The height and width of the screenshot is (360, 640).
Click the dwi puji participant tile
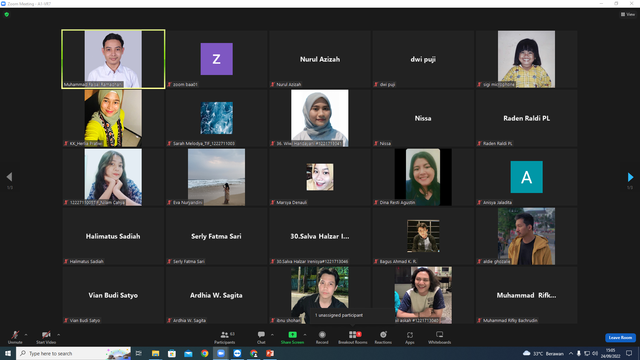pyautogui.click(x=423, y=59)
